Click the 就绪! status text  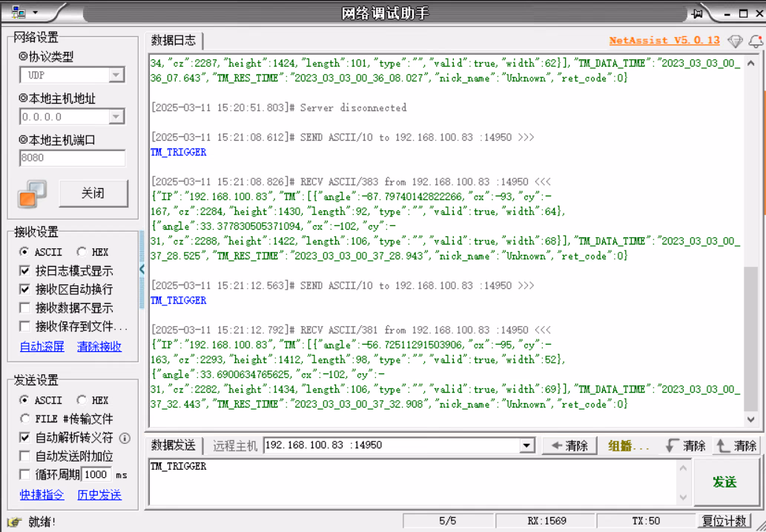coord(42,522)
